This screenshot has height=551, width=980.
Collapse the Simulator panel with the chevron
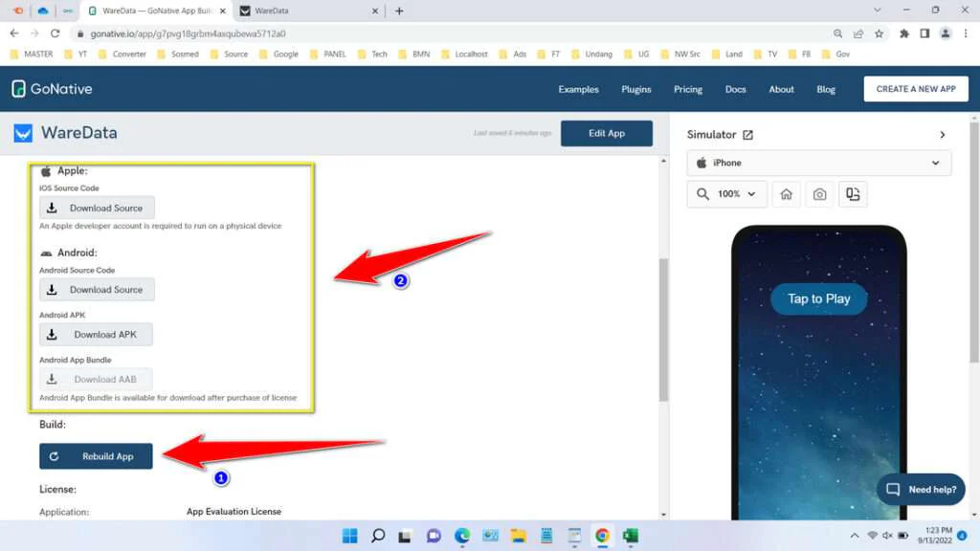[943, 135]
